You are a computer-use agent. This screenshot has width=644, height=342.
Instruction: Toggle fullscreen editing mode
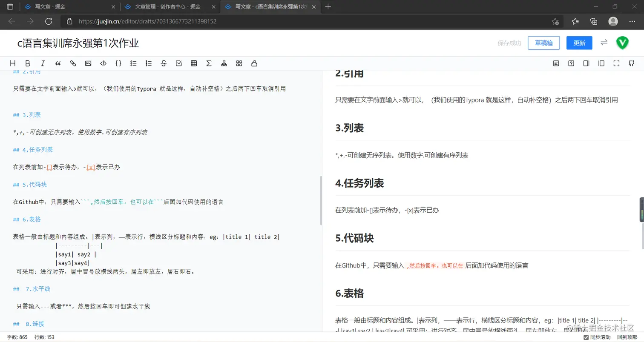pyautogui.click(x=616, y=63)
